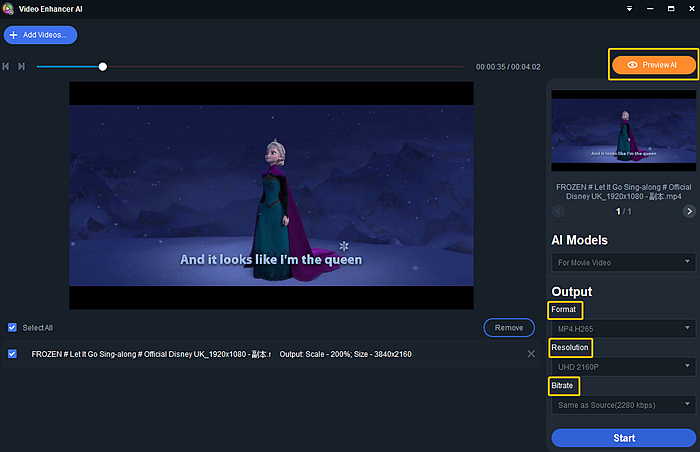Open the Resolution dropdown UHD 2160P

click(624, 367)
